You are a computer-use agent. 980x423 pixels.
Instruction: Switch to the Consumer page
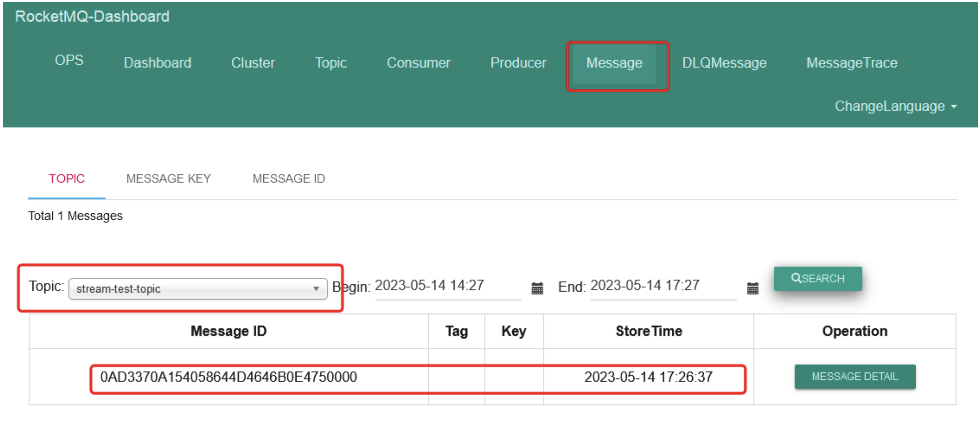[418, 62]
